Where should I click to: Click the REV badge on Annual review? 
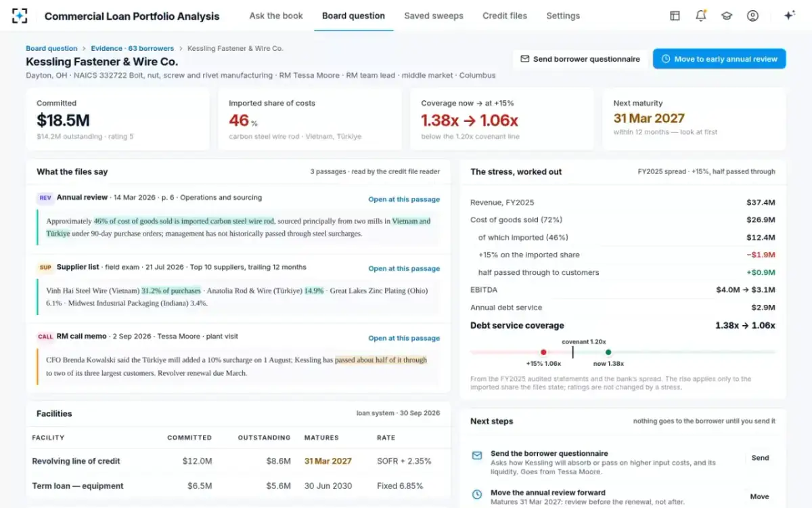click(x=45, y=198)
